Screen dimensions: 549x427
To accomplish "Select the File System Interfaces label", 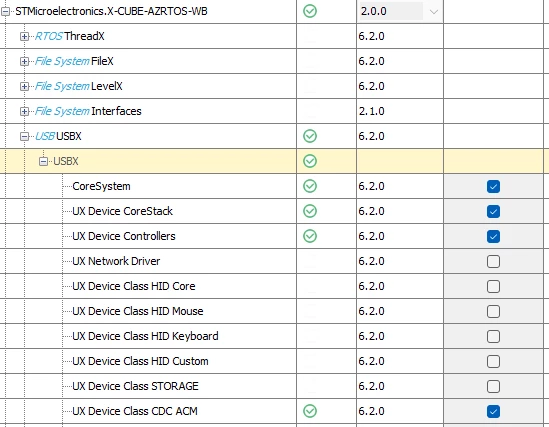I will (x=88, y=111).
